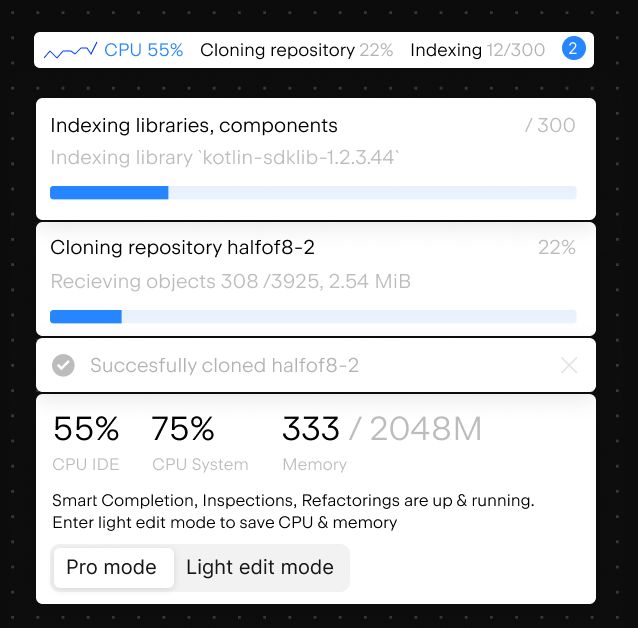The height and width of the screenshot is (628, 638).
Task: Click the 22% label on cloning card
Action: pyautogui.click(x=557, y=247)
